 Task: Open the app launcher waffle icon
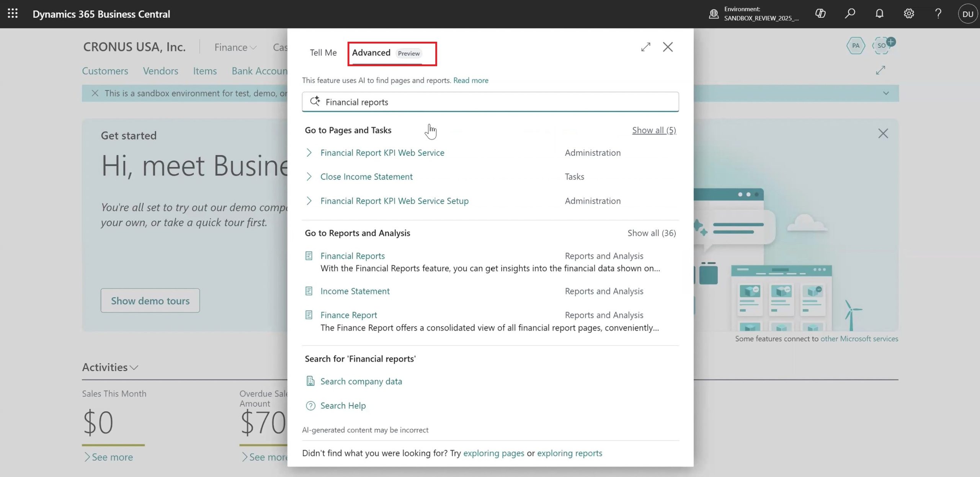click(x=13, y=14)
